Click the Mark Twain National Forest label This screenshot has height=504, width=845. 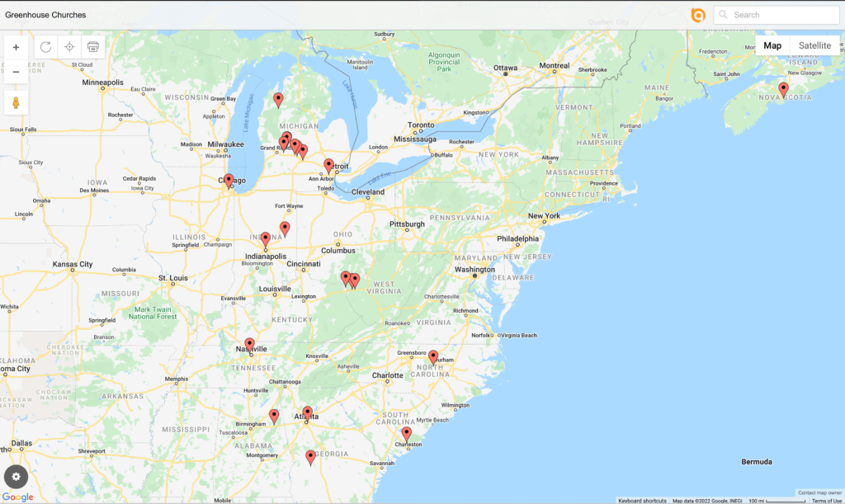click(153, 313)
